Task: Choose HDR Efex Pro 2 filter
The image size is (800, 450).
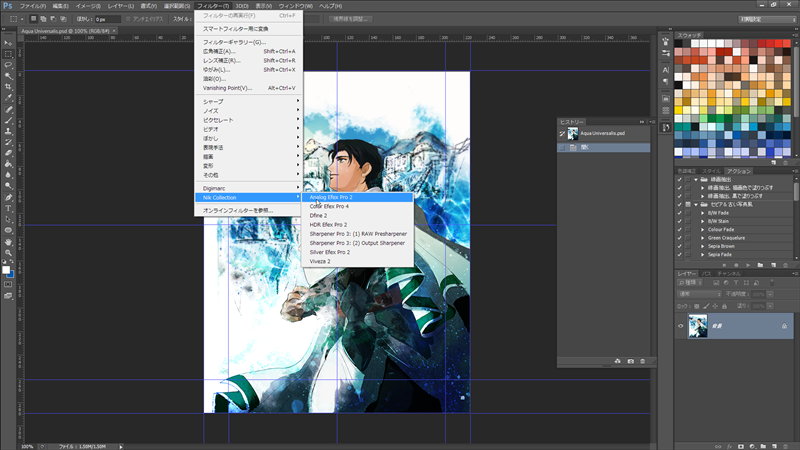Action: pyautogui.click(x=357, y=225)
